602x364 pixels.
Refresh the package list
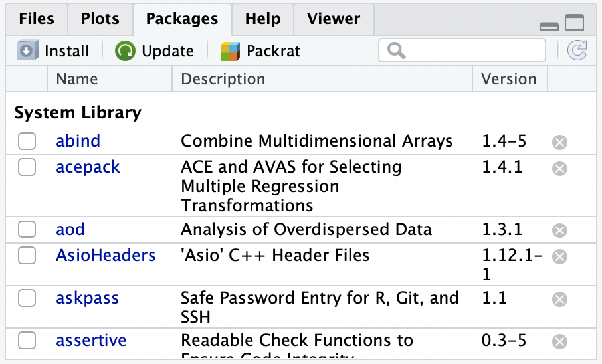pos(577,51)
